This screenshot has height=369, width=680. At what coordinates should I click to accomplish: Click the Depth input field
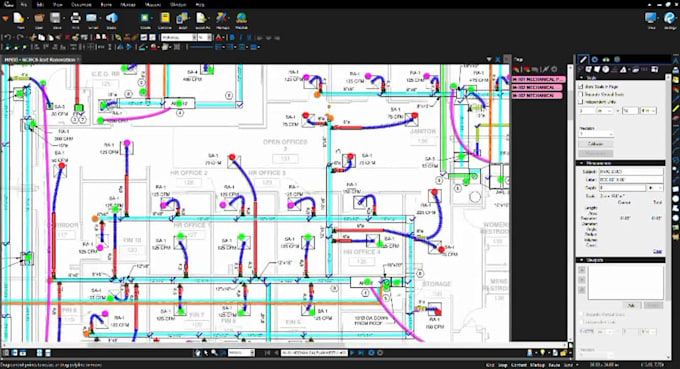coord(622,188)
